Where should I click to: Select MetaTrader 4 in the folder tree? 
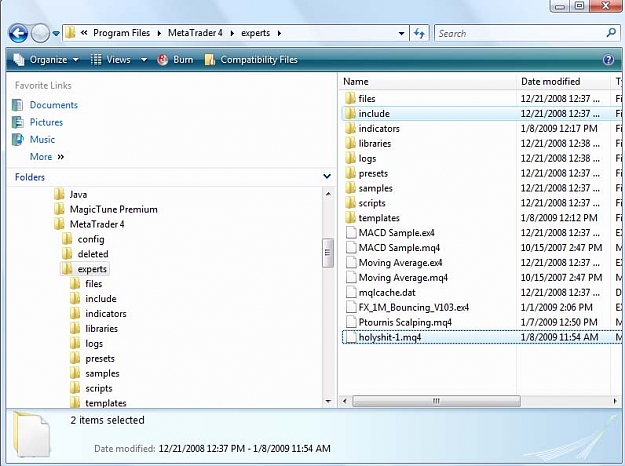pyautogui.click(x=97, y=224)
